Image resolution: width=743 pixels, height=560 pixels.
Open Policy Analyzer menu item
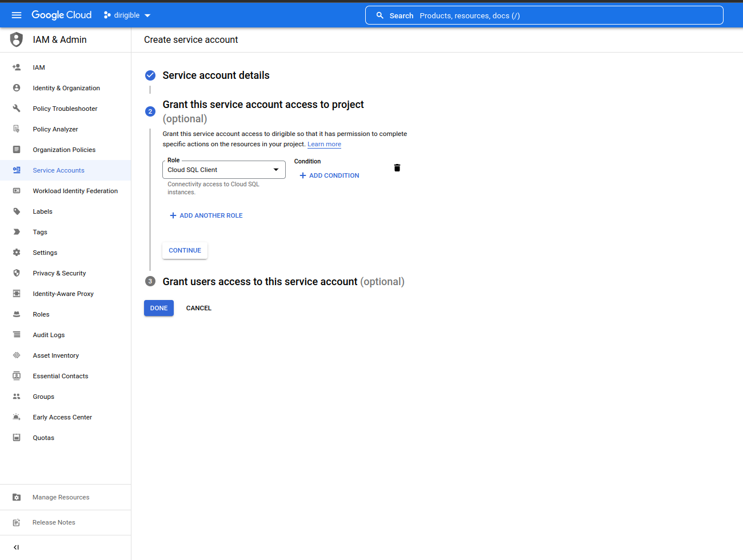tap(66, 129)
